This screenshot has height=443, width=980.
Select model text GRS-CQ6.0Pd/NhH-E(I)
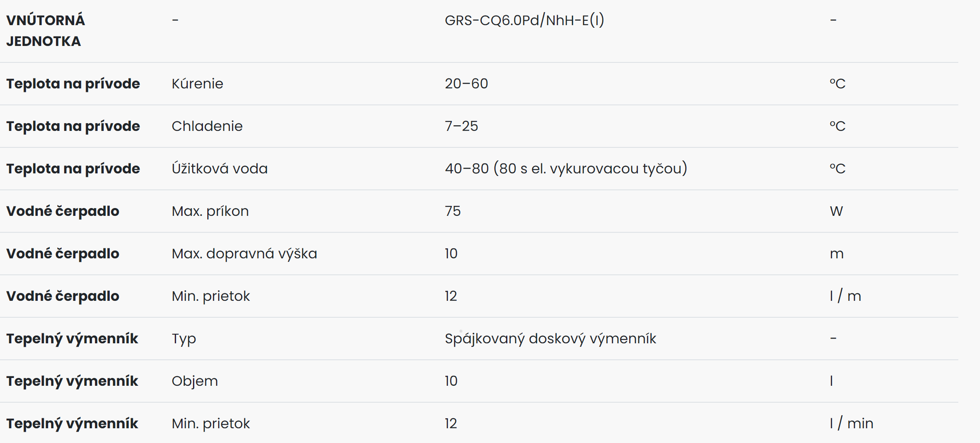click(x=524, y=20)
